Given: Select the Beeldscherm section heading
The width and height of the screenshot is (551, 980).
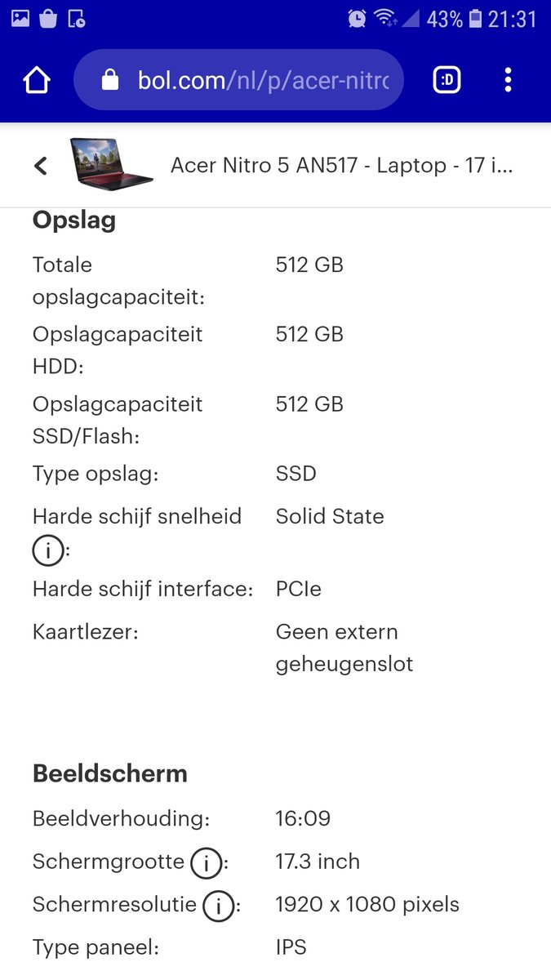Looking at the screenshot, I should [110, 773].
